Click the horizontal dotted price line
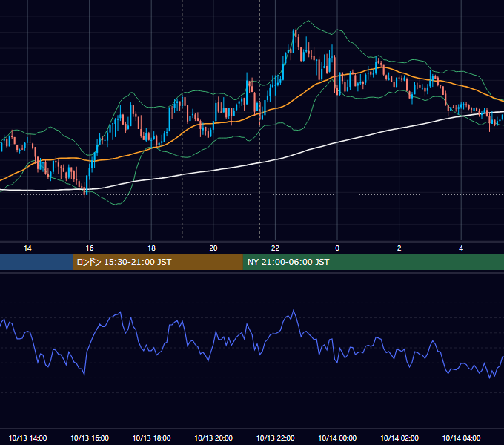The width and height of the screenshot is (504, 445). (252, 194)
